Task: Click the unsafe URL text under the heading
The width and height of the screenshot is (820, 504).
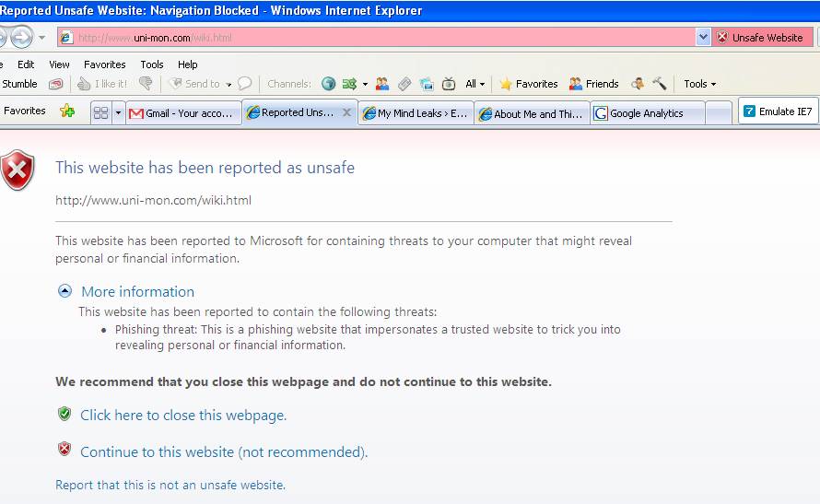Action: (153, 200)
